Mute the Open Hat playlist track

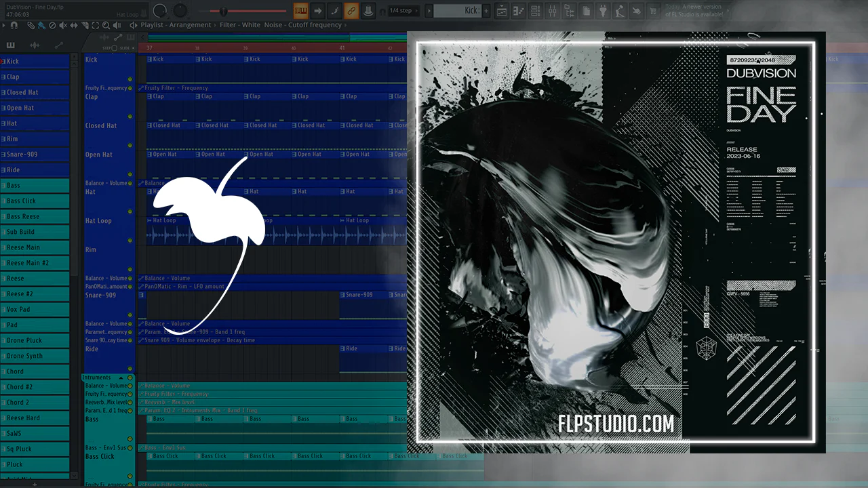(x=130, y=175)
